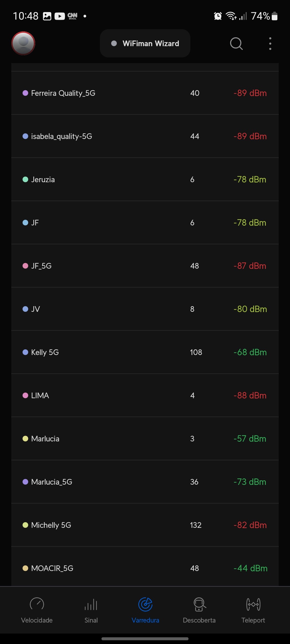Image resolution: width=290 pixels, height=644 pixels.
Task: Select the Varredura scan tab
Action: (x=145, y=610)
